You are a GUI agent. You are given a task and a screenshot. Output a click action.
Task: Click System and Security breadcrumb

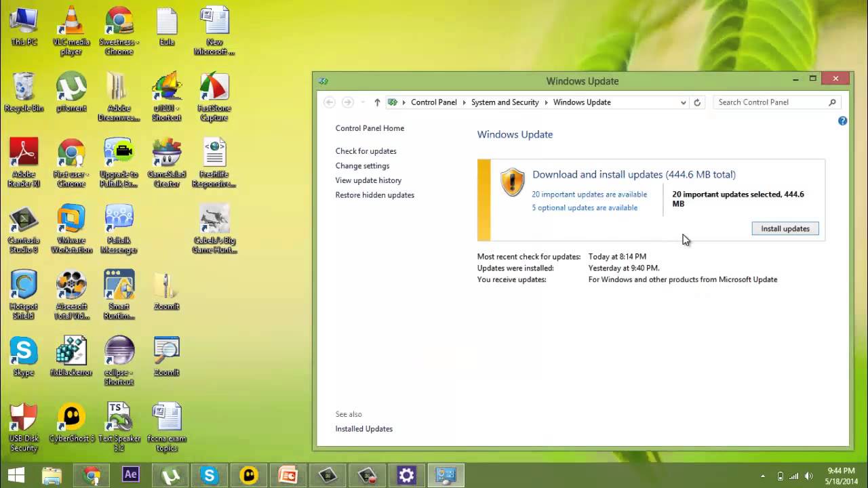tap(505, 102)
